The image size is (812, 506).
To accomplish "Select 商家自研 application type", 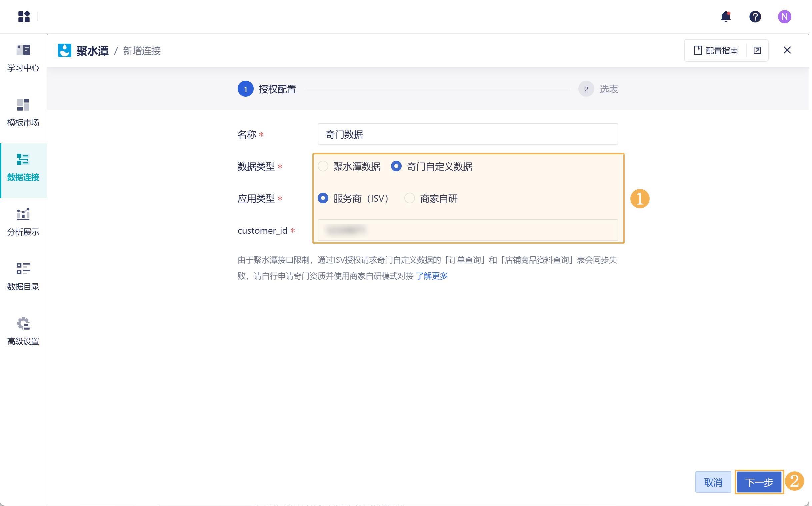I will click(410, 198).
